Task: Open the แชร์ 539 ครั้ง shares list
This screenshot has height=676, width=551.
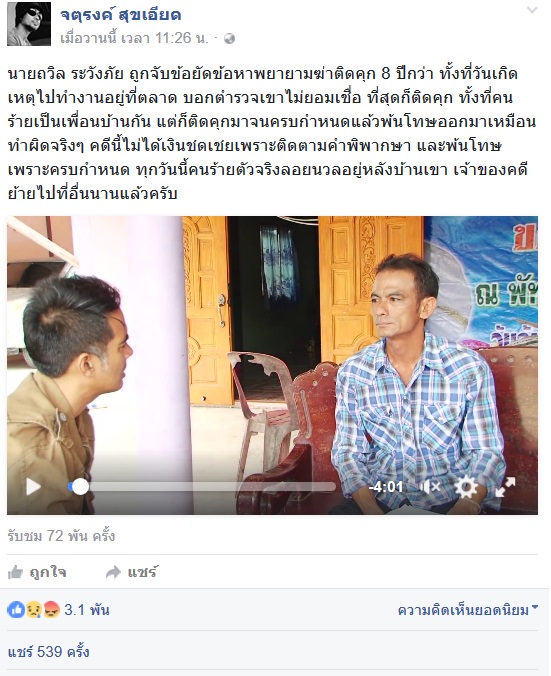Action: coord(49,651)
